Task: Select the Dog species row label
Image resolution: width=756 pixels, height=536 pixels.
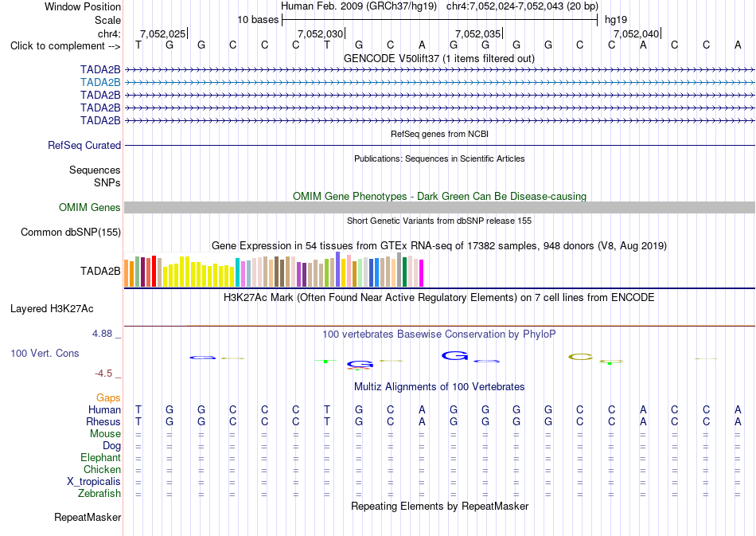Action: click(x=112, y=446)
